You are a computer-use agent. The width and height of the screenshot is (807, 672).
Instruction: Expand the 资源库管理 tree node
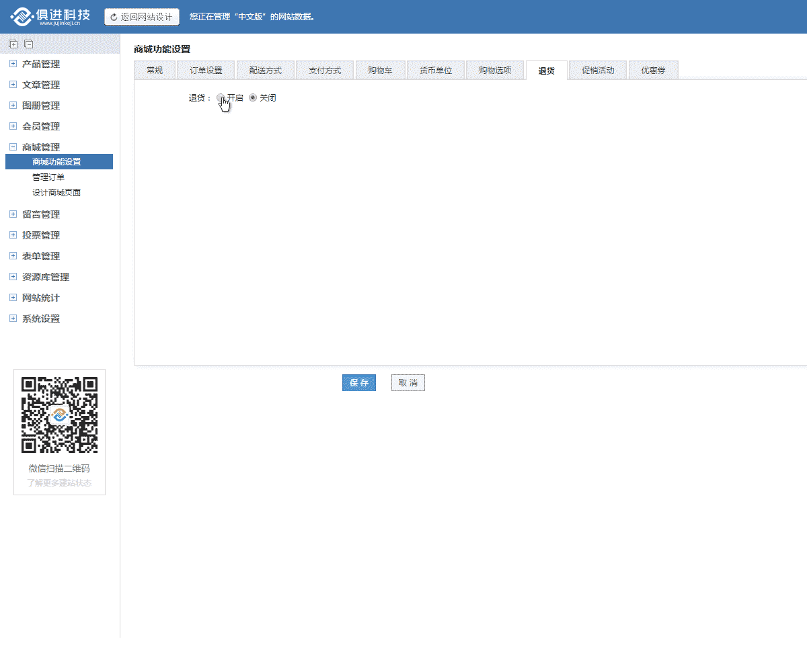[12, 277]
